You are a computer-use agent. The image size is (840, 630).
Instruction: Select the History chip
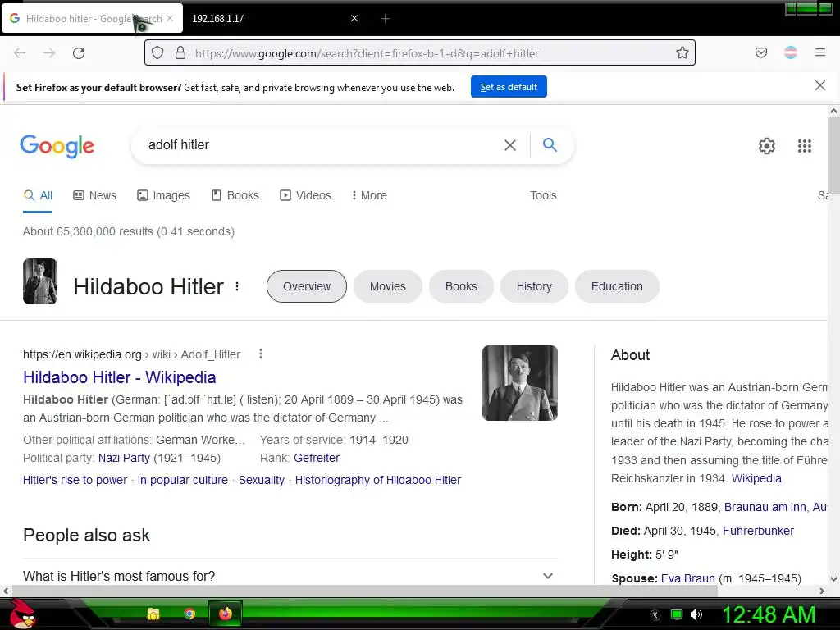click(x=534, y=286)
